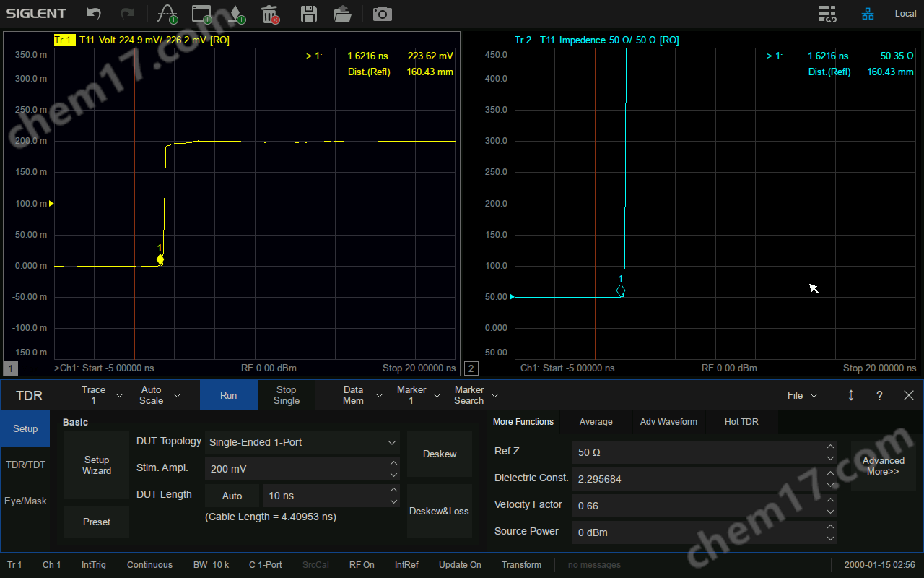The image size is (924, 578).
Task: Expand the Marker Search dropdown
Action: click(476, 395)
